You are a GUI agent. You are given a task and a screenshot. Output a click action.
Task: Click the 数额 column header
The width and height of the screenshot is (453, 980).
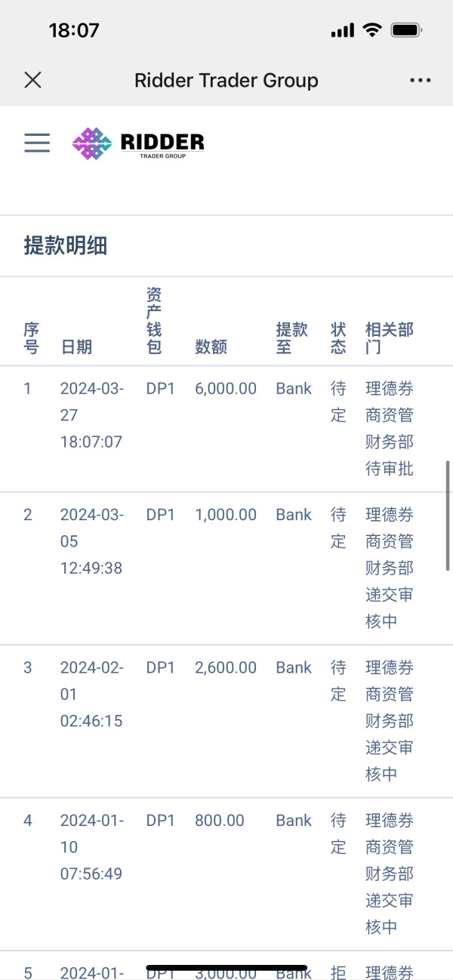coord(211,347)
